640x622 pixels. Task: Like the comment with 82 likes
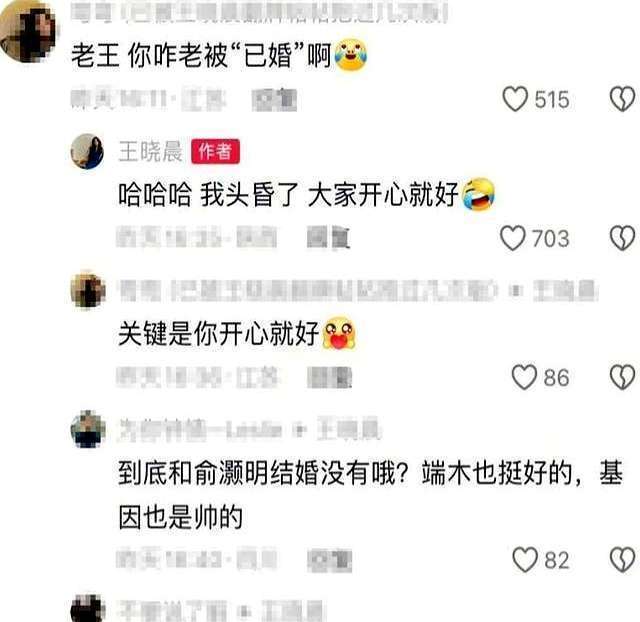(525, 560)
